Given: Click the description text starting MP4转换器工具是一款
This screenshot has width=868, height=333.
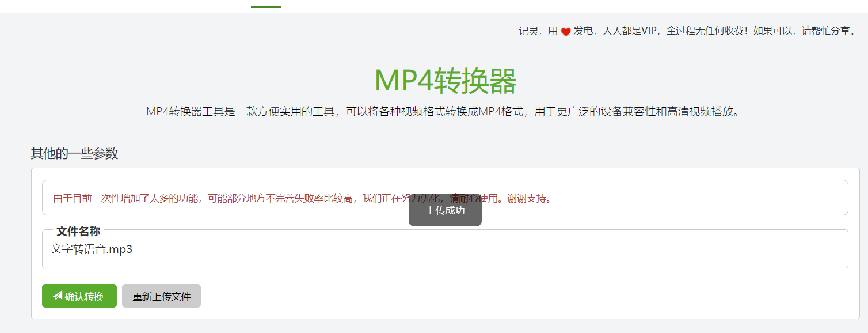Looking at the screenshot, I should click(443, 111).
